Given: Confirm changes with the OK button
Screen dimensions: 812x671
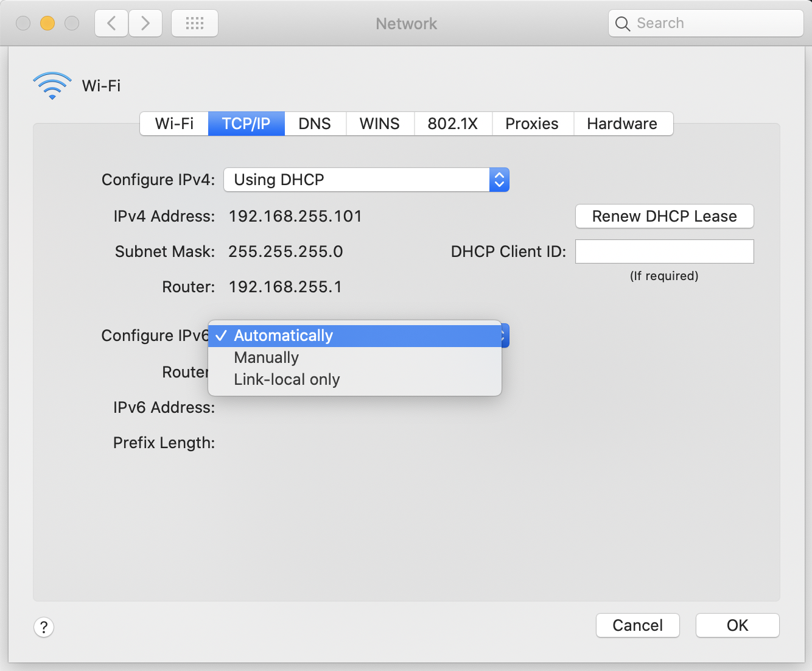Looking at the screenshot, I should click(x=737, y=625).
